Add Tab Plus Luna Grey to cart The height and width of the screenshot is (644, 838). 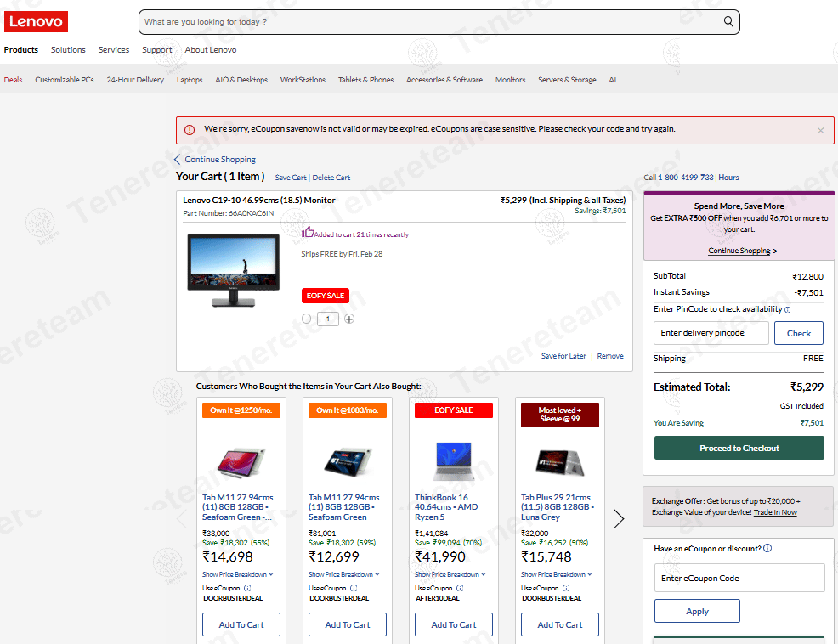560,624
